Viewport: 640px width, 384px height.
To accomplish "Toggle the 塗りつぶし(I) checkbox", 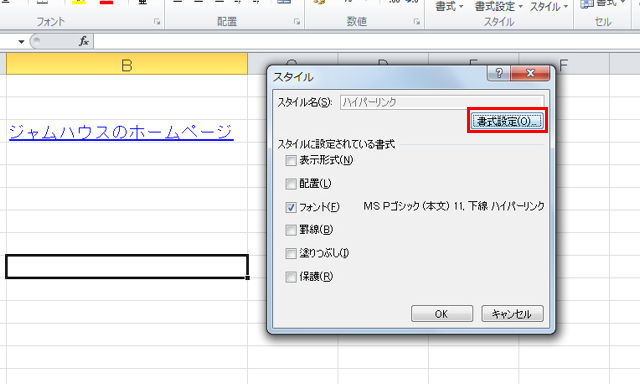I will 291,254.
